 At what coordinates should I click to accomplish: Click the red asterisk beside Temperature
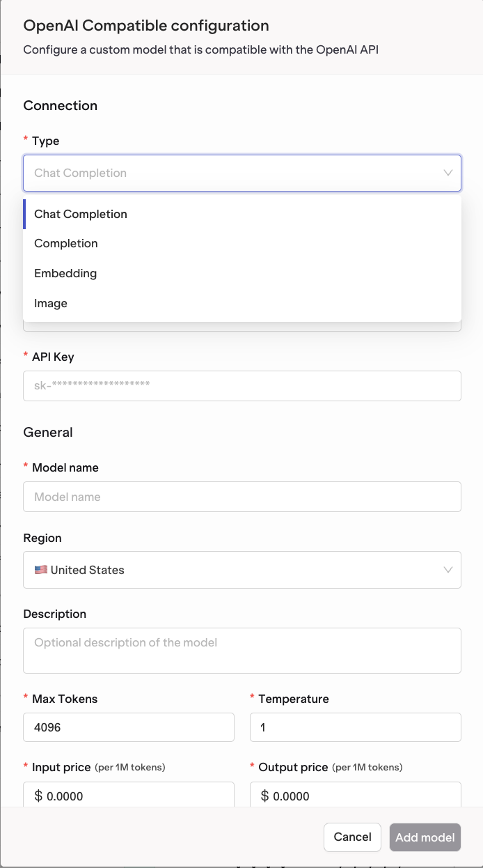[252, 699]
